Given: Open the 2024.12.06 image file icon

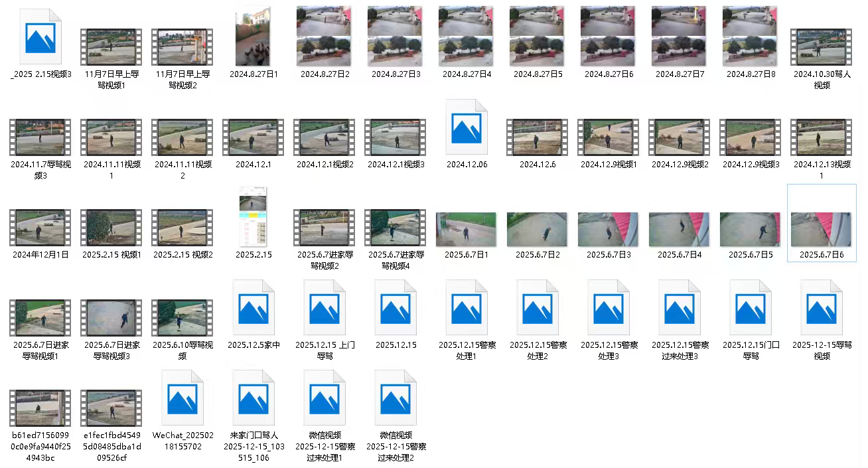Looking at the screenshot, I should 467,127.
